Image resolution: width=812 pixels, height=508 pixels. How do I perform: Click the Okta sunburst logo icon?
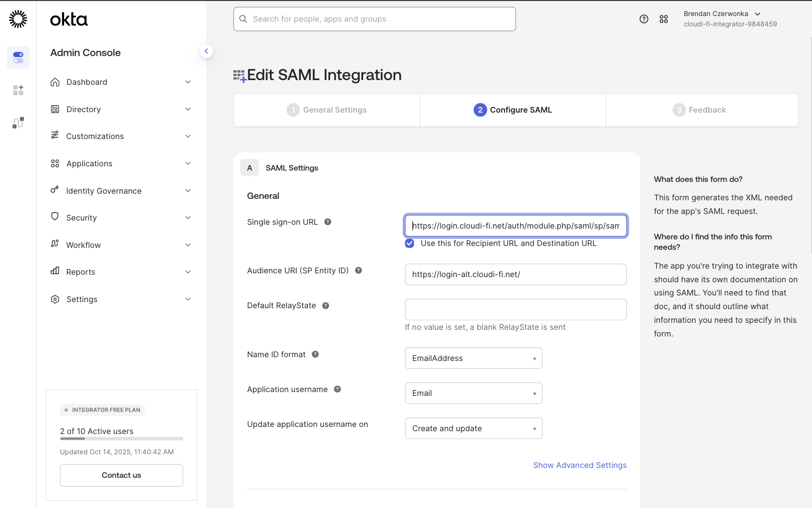pyautogui.click(x=18, y=19)
